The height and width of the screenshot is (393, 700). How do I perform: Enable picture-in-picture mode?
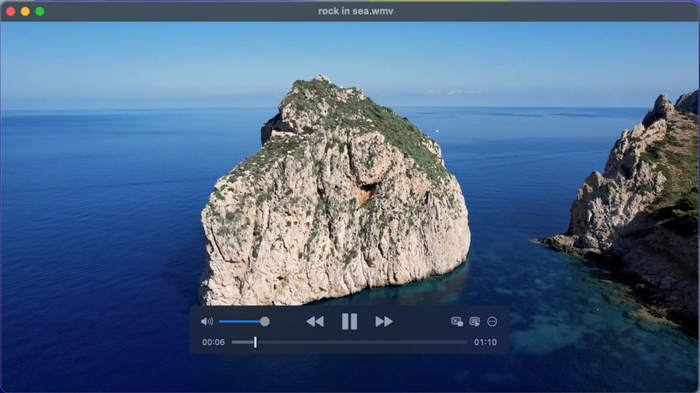click(457, 322)
